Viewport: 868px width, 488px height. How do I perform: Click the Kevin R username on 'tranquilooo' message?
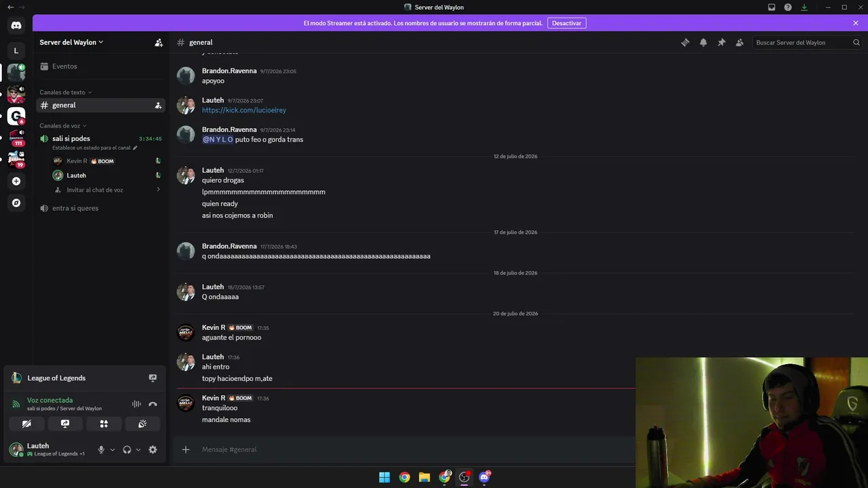(214, 398)
